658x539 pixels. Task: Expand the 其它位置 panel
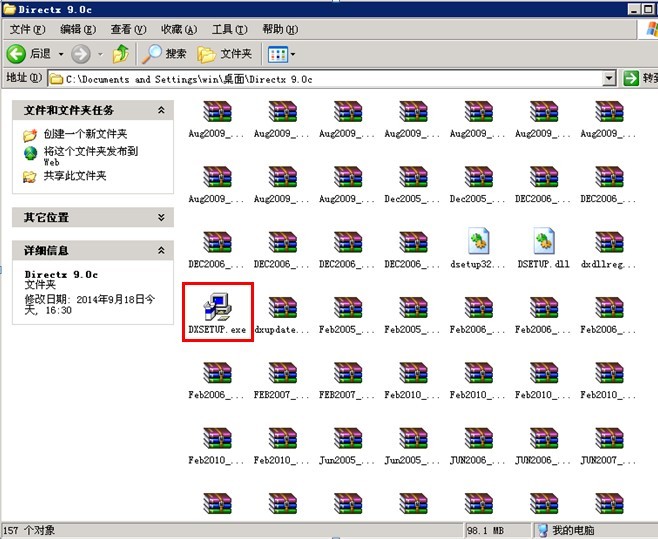pos(161,217)
